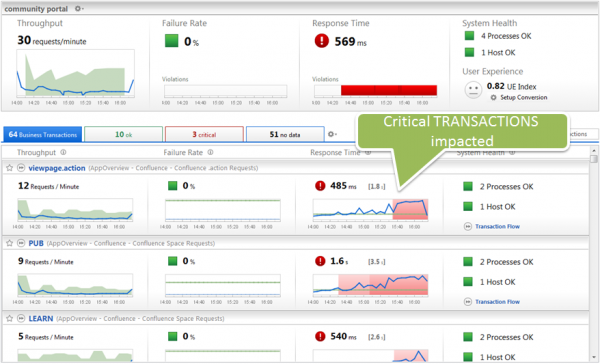
Task: Open the transactions list gear menu
Action: [x=332, y=134]
